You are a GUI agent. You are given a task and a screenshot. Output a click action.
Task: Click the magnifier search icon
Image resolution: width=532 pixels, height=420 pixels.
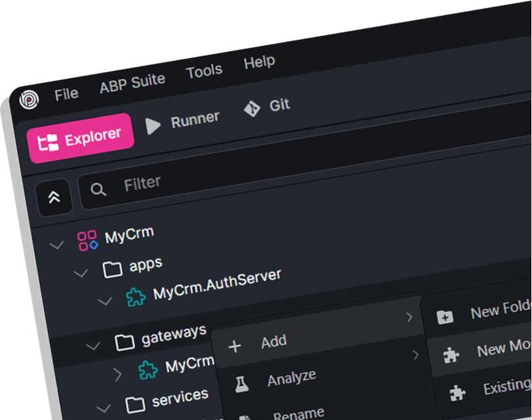pos(98,190)
